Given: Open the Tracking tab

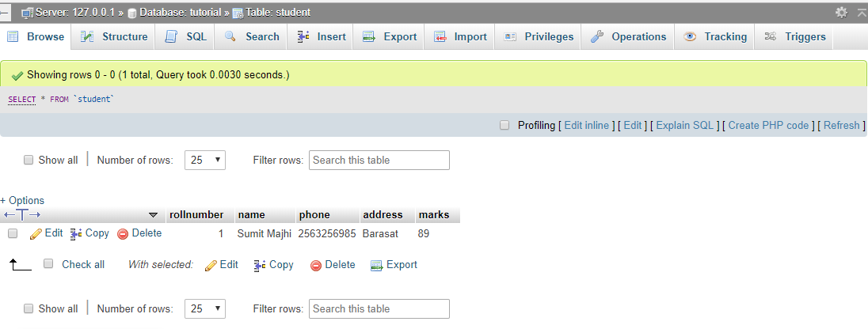Looking at the screenshot, I should 714,36.
